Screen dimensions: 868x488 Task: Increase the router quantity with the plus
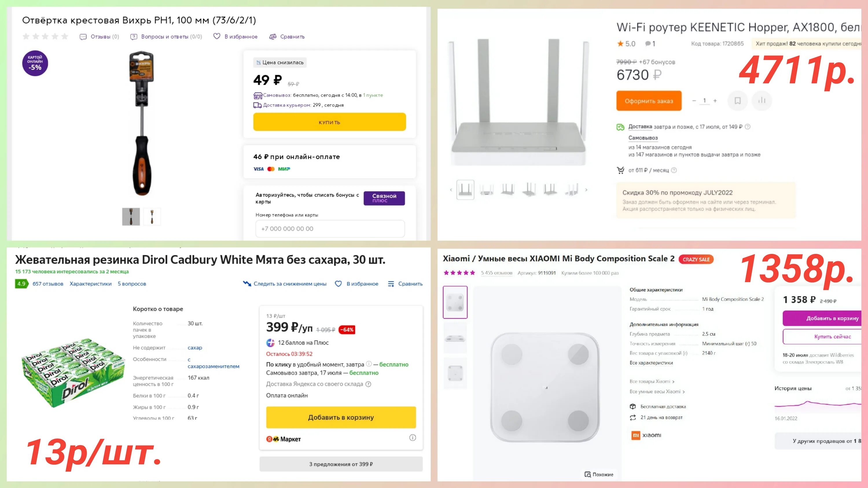point(715,100)
